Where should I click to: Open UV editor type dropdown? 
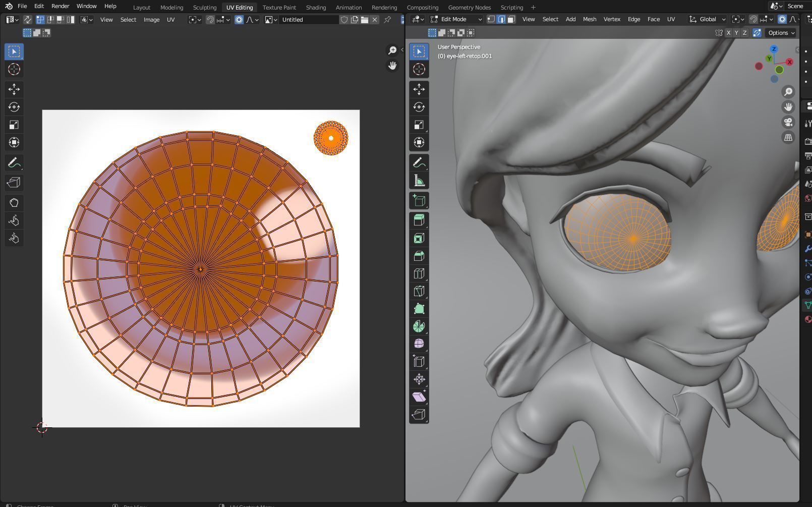pyautogui.click(x=12, y=20)
